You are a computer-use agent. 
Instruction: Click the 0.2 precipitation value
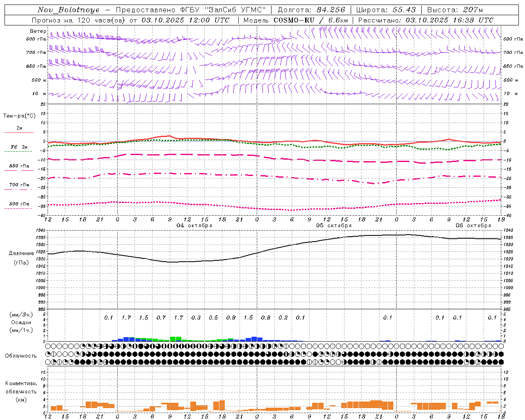tap(283, 317)
